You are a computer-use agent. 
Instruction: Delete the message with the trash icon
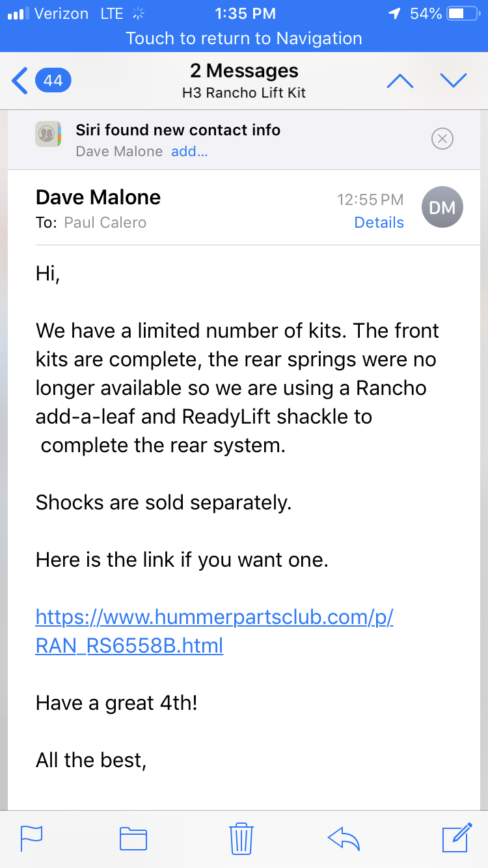(241, 838)
